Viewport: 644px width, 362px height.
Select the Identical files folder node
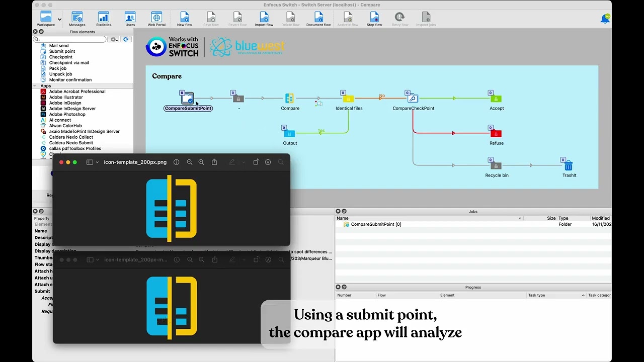click(348, 99)
